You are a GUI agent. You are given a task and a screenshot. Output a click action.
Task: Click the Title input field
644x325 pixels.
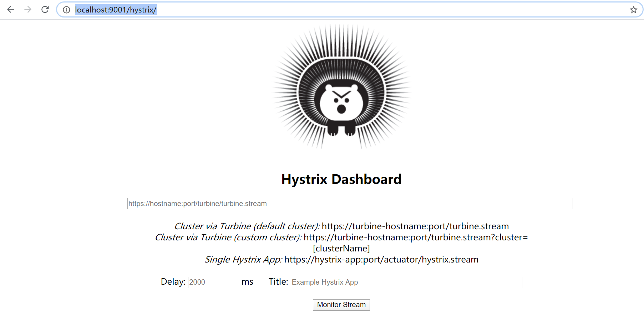coord(406,282)
